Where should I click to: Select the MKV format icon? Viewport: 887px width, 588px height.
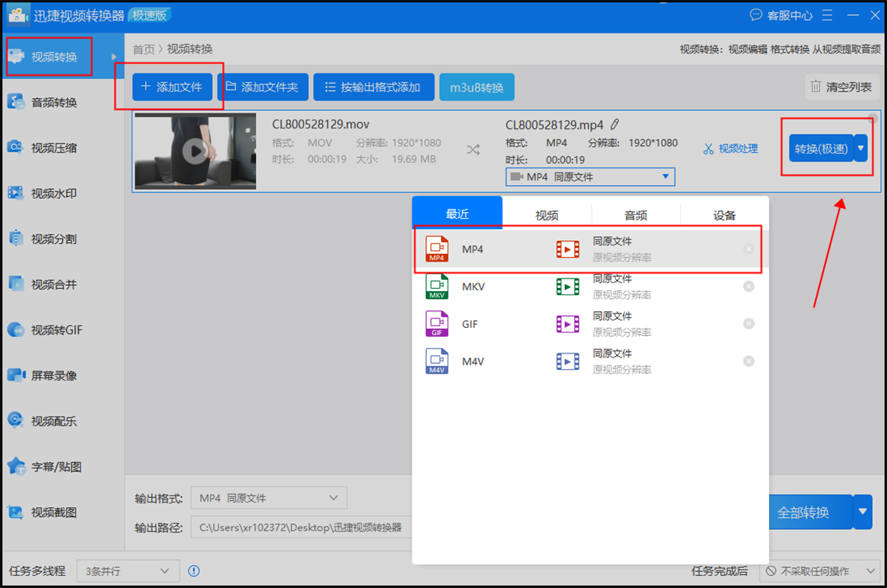tap(436, 286)
